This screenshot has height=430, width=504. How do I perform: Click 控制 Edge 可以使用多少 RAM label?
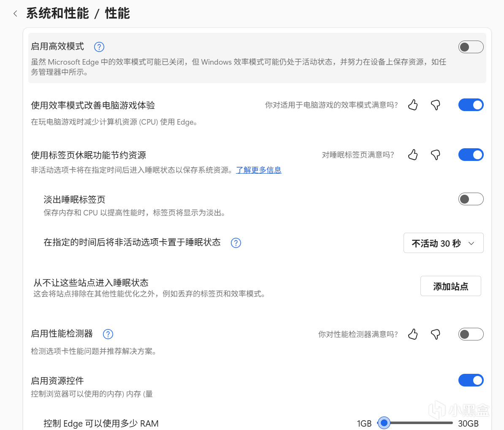(101, 424)
